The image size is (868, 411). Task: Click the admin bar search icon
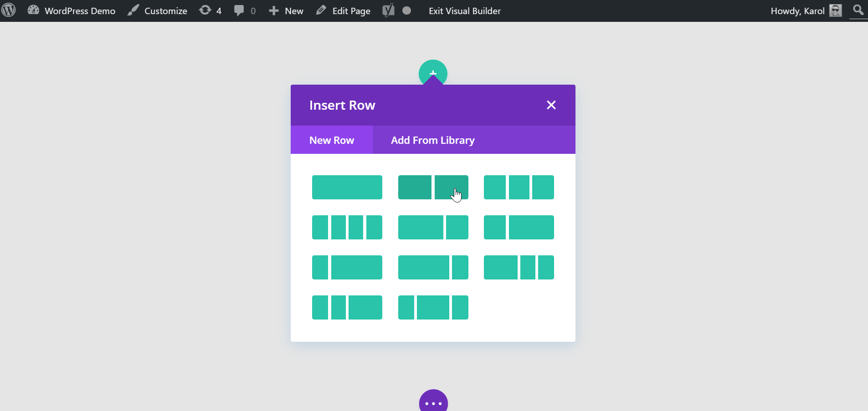click(x=858, y=10)
